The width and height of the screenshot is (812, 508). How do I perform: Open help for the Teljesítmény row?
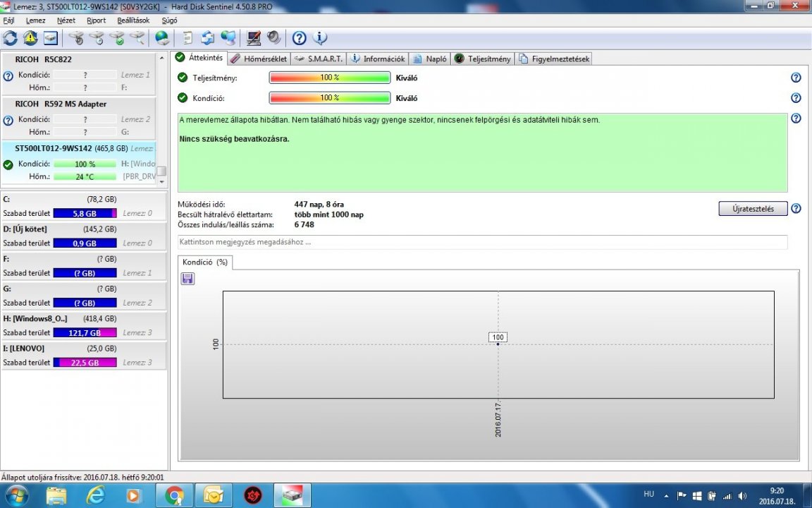(x=796, y=78)
